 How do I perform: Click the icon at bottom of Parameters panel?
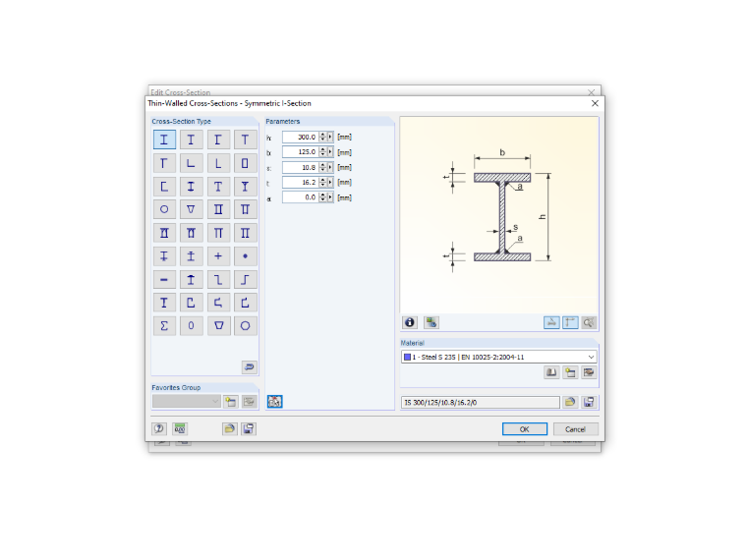tap(274, 402)
